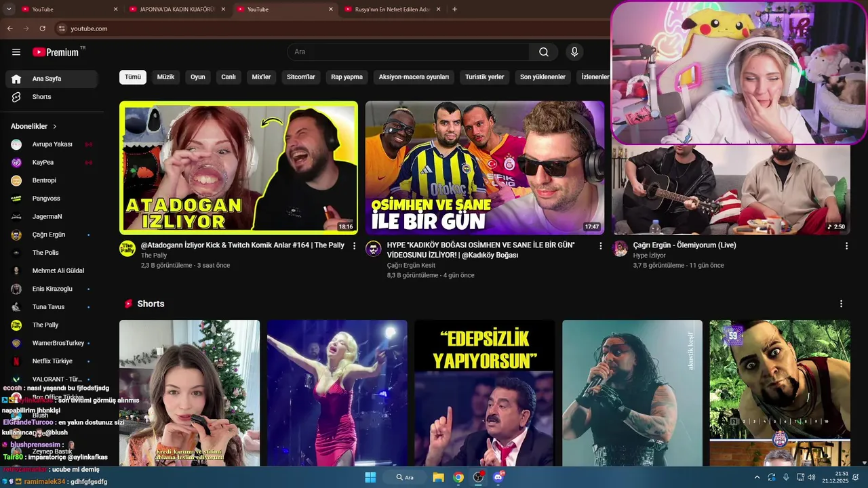Open Pangvoss subscription channel
Image resolution: width=868 pixels, height=488 pixels.
coord(52,199)
